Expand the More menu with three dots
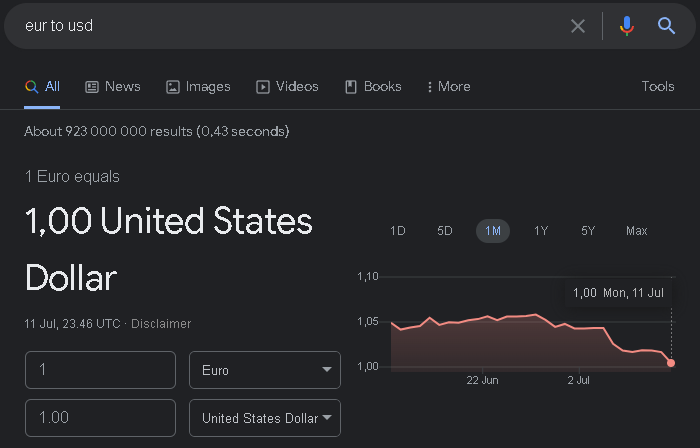Image resolution: width=700 pixels, height=448 pixels. 449,87
